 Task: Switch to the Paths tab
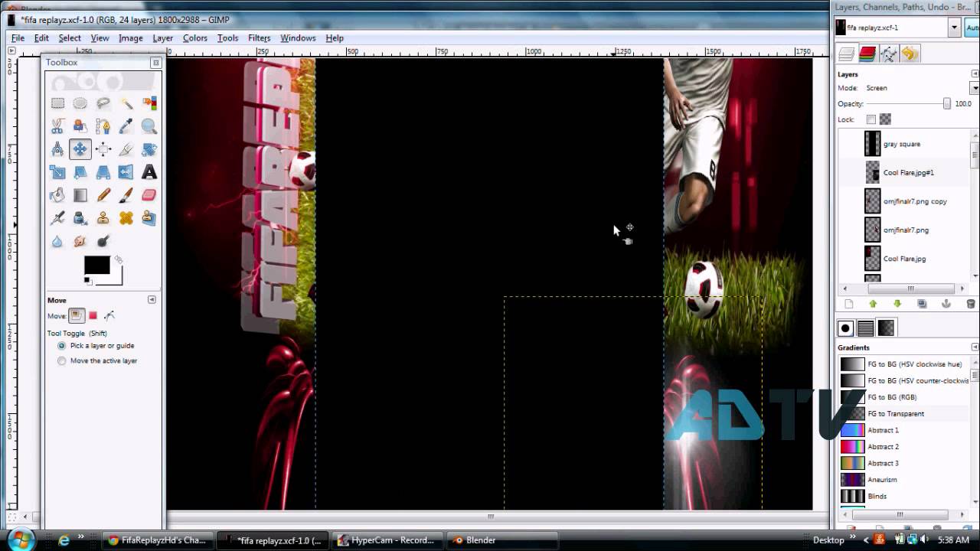[888, 54]
